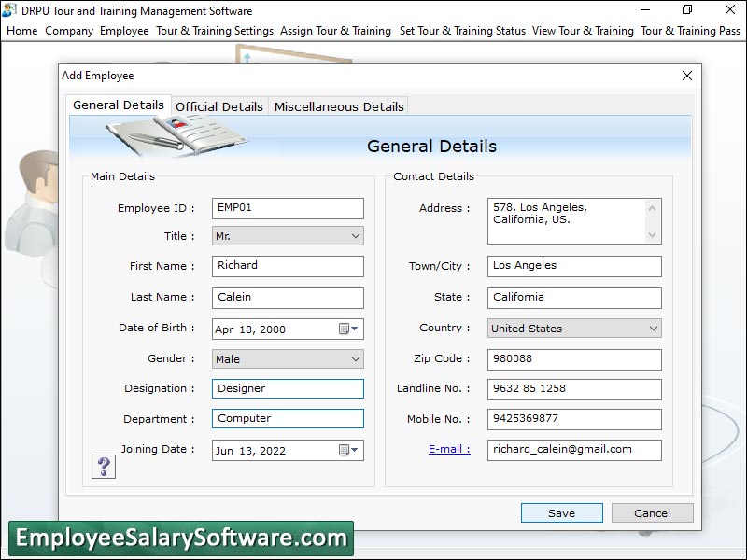Open the Country dropdown showing United States
Viewport: 747px width, 560px height.
[x=653, y=329]
